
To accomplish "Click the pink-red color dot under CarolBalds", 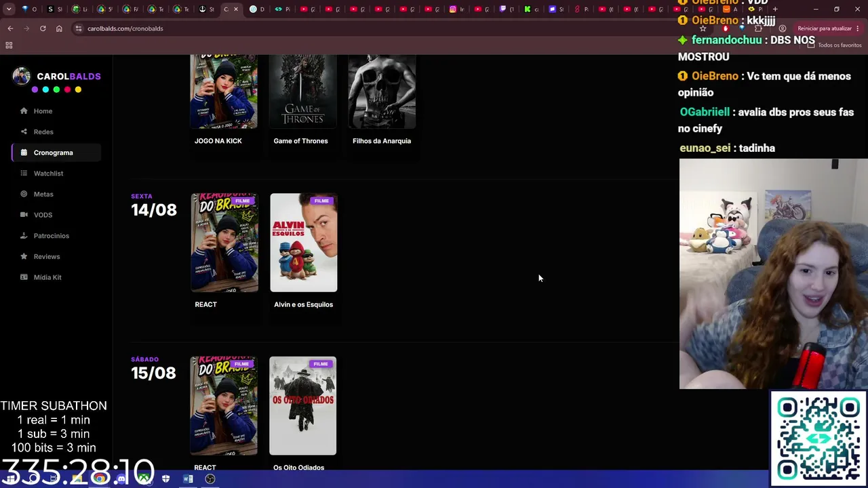I will click(67, 89).
